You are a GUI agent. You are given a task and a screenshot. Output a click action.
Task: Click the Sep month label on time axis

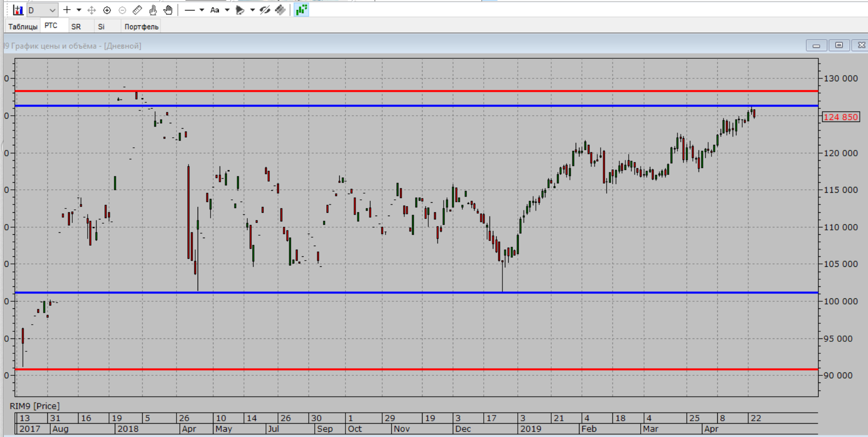point(325,429)
